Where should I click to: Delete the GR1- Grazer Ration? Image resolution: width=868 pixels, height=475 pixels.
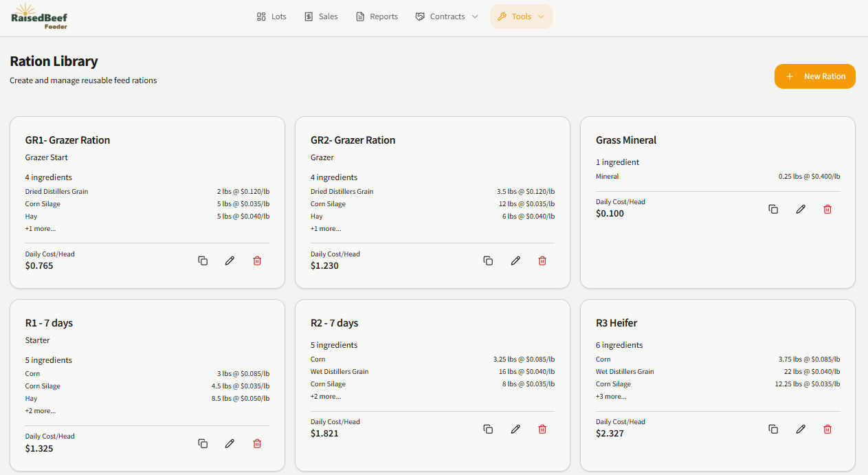[x=257, y=261]
